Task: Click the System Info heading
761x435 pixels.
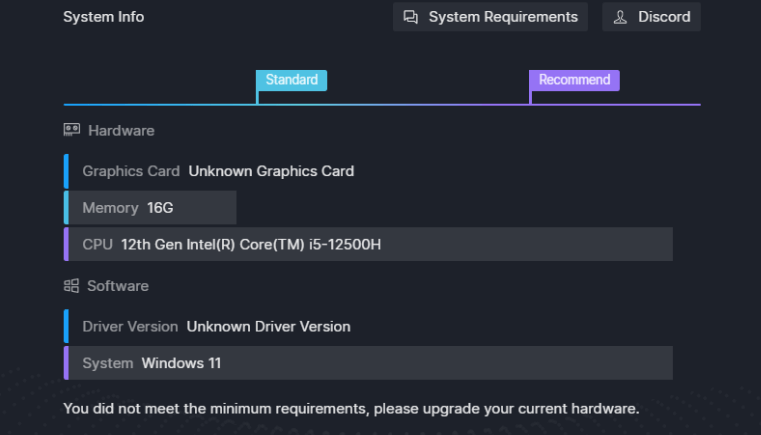Action: (x=103, y=17)
